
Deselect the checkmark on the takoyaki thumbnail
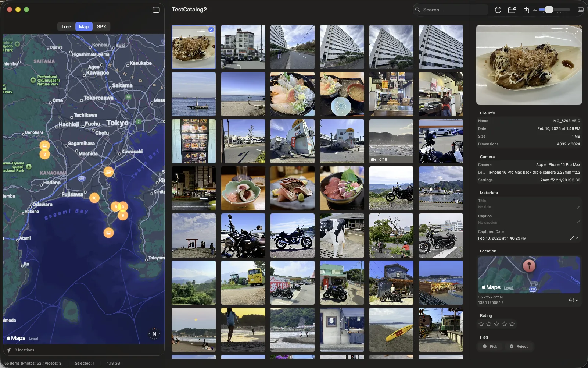[x=211, y=30]
